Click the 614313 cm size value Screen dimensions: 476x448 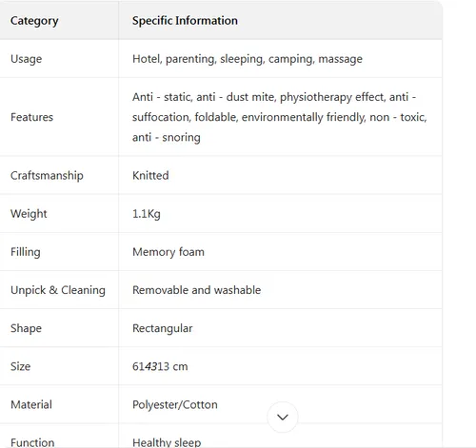pyautogui.click(x=160, y=366)
